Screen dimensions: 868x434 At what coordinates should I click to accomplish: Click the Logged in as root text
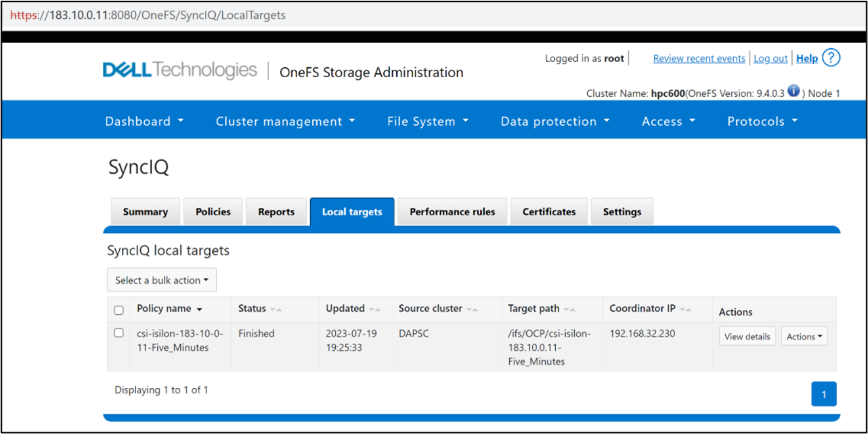[x=584, y=58]
